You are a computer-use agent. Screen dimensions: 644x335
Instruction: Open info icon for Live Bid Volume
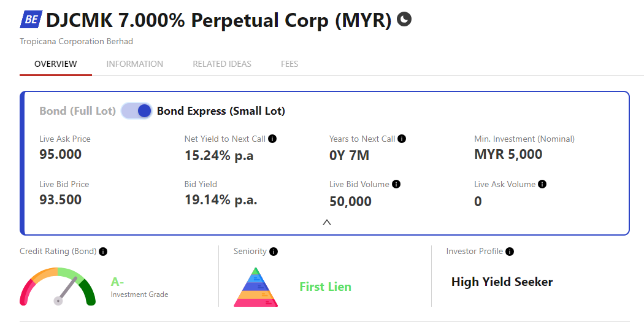pyautogui.click(x=396, y=184)
